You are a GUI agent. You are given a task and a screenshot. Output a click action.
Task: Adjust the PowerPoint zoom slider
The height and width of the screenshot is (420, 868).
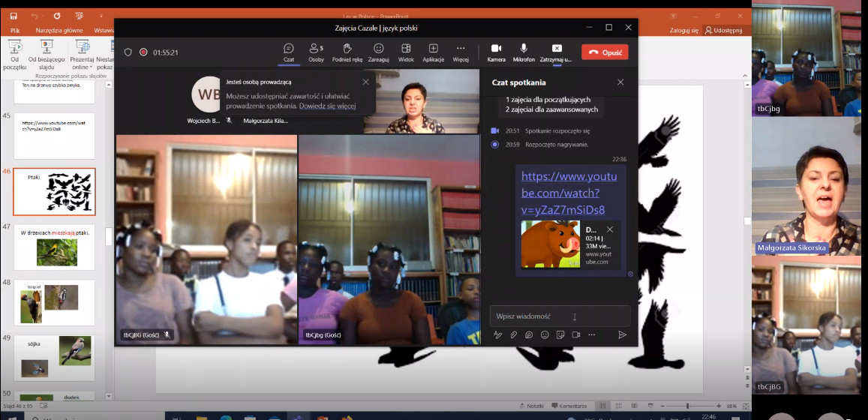pyautogui.click(x=687, y=406)
